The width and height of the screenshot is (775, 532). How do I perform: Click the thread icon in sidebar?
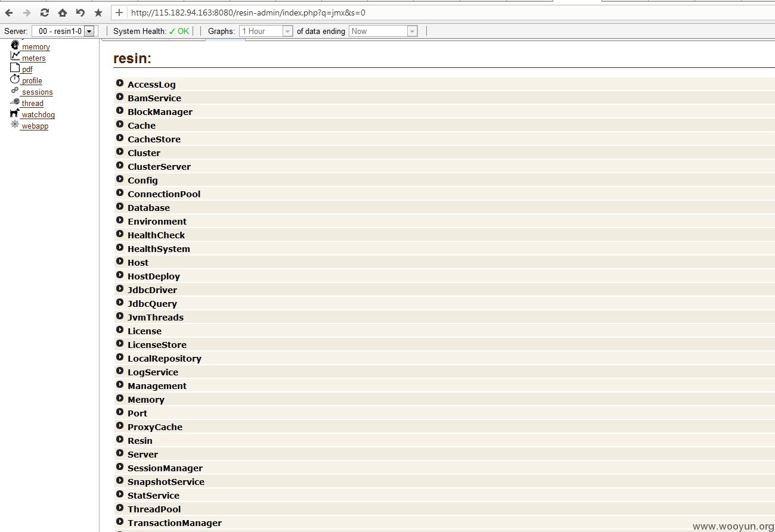click(x=15, y=102)
